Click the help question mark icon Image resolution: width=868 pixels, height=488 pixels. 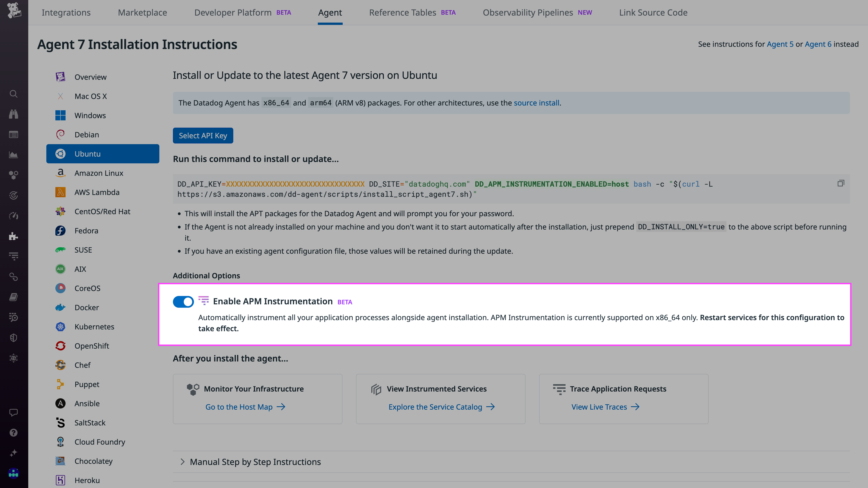[x=14, y=432]
